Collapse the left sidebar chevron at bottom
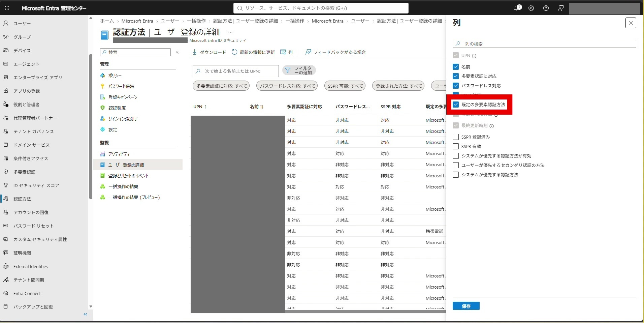The height and width of the screenshot is (323, 644). click(85, 314)
